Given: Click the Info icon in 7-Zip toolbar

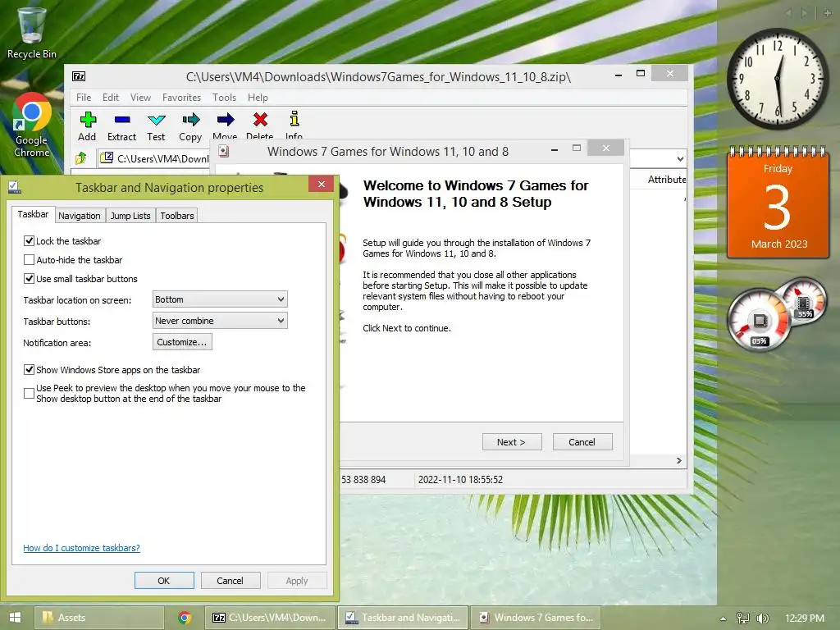Looking at the screenshot, I should point(294,119).
